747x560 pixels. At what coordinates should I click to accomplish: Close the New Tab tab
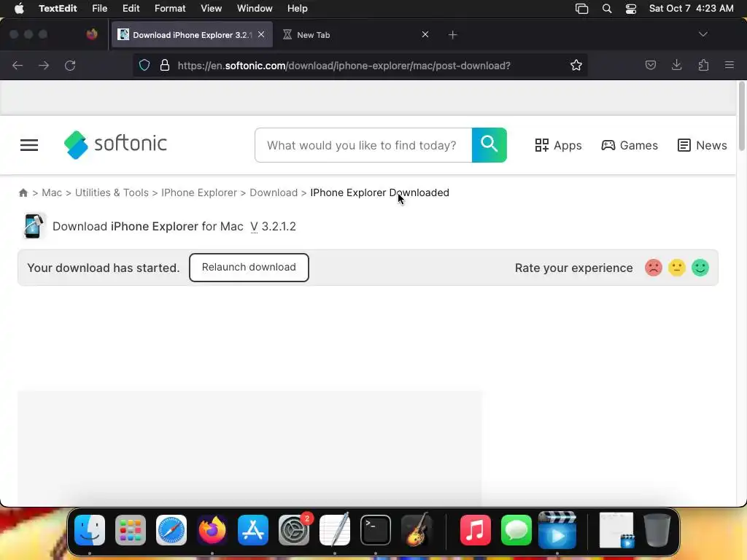tap(425, 34)
